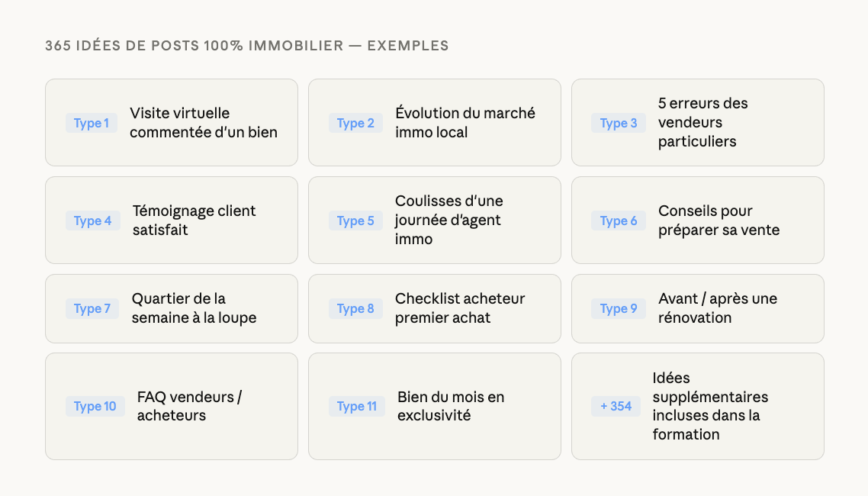Click the Type 4 badge

(92, 221)
